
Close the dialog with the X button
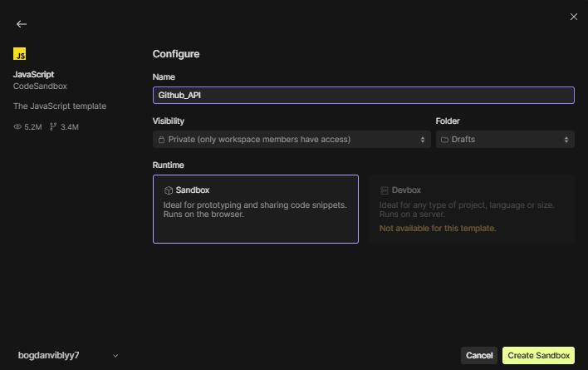pos(573,17)
